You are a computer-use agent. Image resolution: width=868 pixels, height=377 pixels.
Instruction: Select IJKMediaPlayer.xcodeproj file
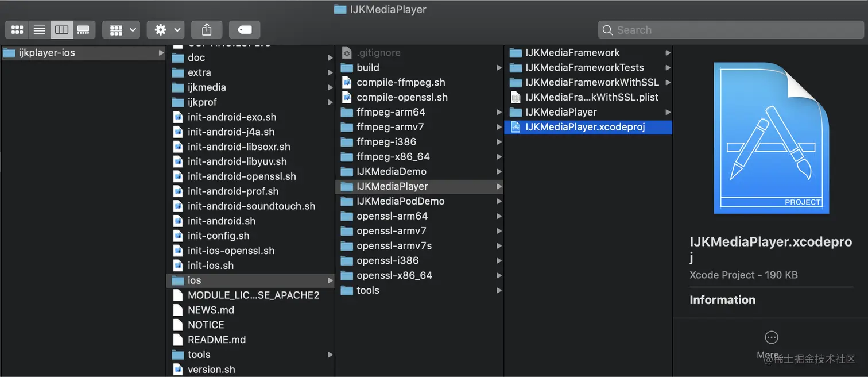click(x=588, y=127)
